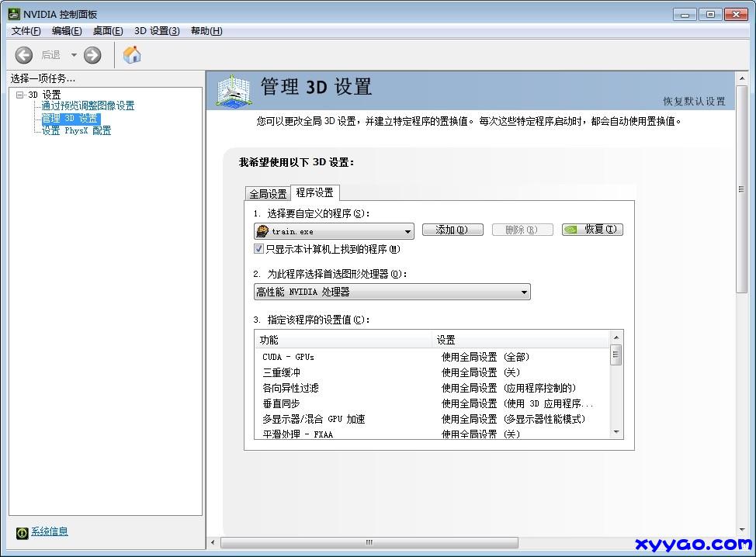The height and width of the screenshot is (557, 756).
Task: Open the 3D 设置 menu
Action: [157, 31]
